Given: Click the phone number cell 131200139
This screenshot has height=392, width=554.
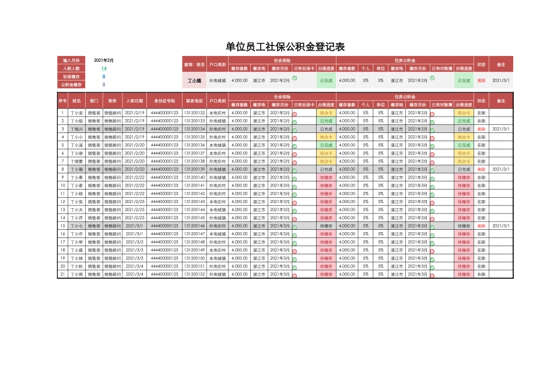Looking at the screenshot, I should 194,169.
